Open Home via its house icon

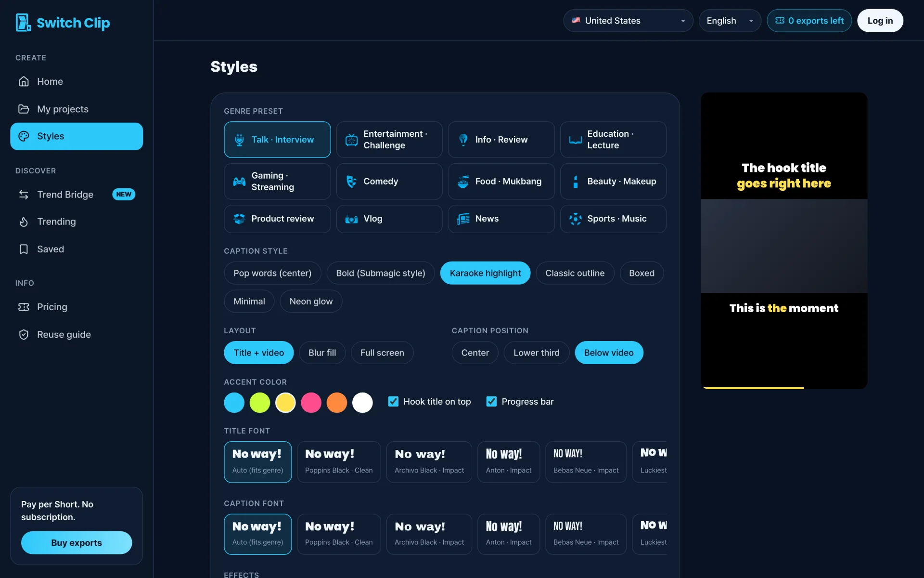click(24, 81)
